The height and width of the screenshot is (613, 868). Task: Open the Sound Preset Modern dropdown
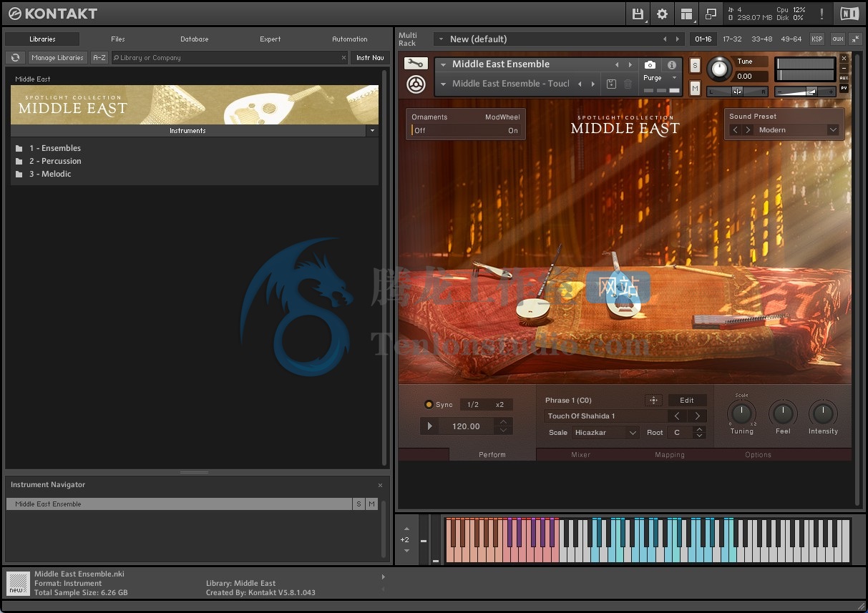[797, 130]
